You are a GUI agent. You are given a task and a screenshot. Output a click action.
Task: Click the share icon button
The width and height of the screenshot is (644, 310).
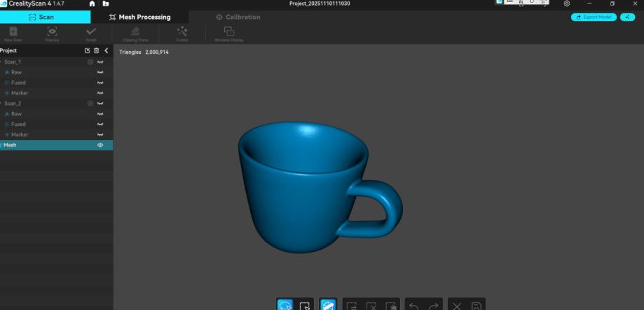click(x=626, y=17)
